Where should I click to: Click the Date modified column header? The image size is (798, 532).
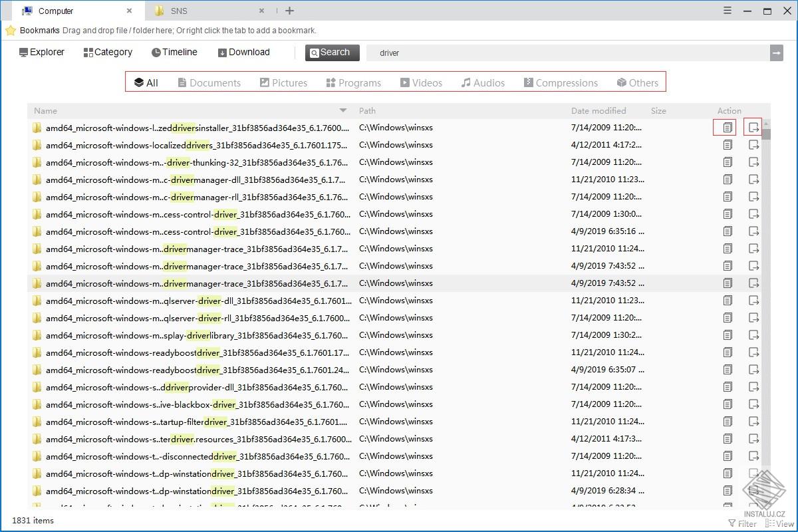point(598,110)
